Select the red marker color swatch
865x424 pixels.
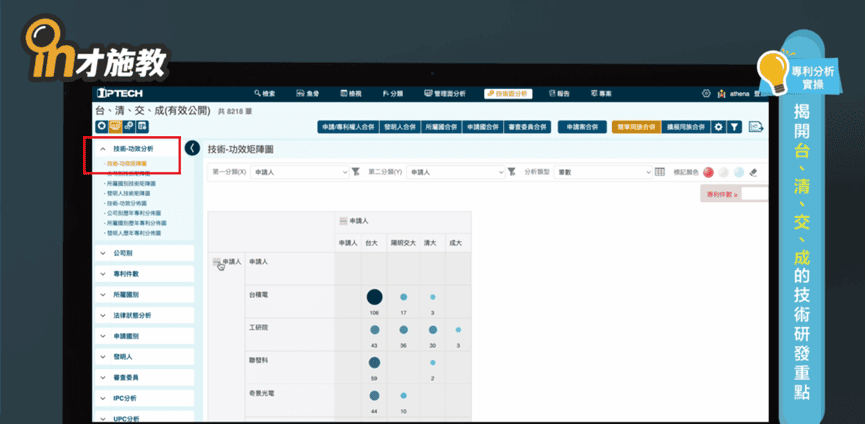tap(708, 172)
